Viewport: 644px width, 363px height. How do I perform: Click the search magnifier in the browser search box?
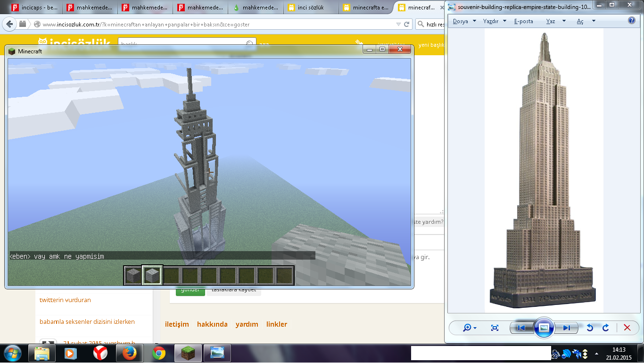coord(420,24)
